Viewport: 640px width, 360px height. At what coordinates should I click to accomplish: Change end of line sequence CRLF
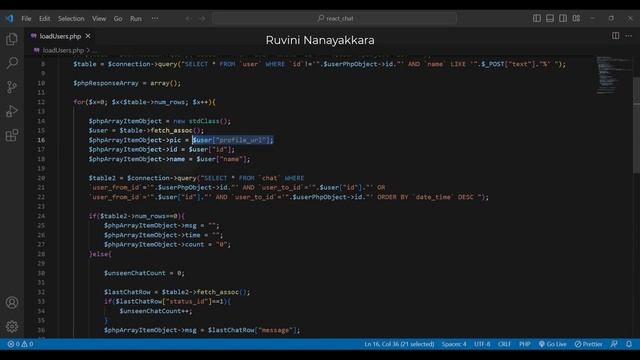click(x=504, y=344)
